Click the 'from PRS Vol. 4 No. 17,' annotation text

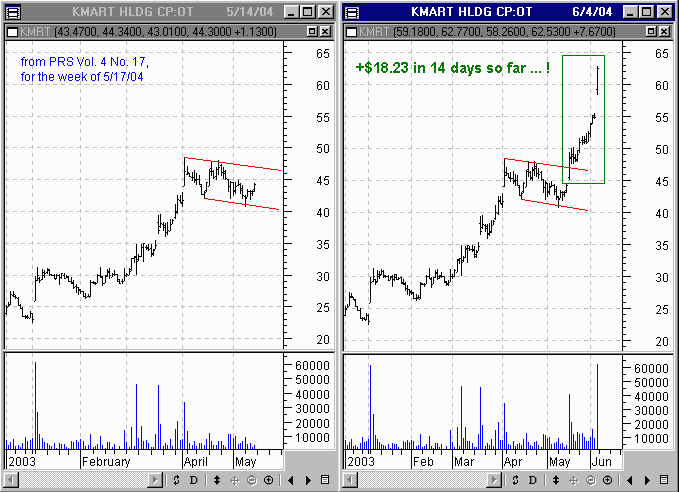pos(85,62)
